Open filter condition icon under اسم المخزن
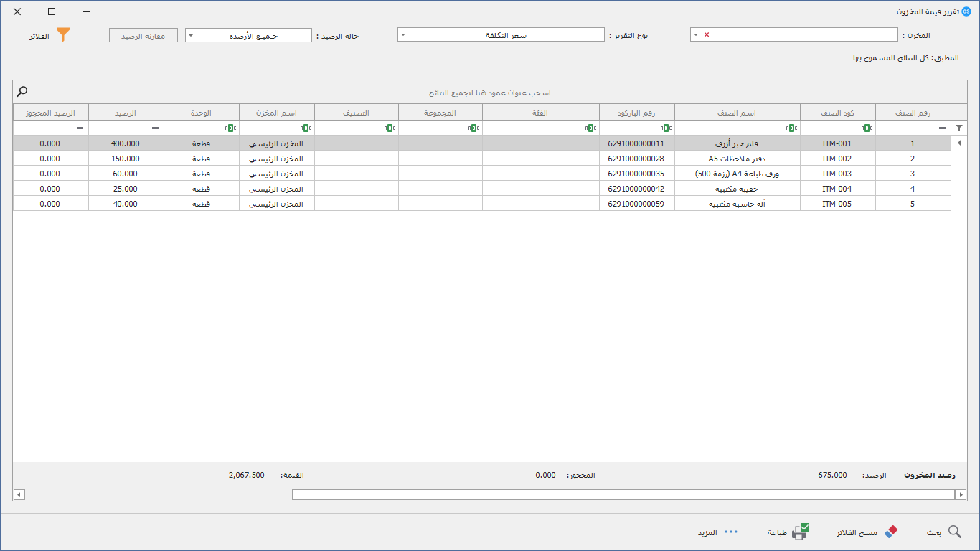The width and height of the screenshot is (980, 551). [x=306, y=128]
